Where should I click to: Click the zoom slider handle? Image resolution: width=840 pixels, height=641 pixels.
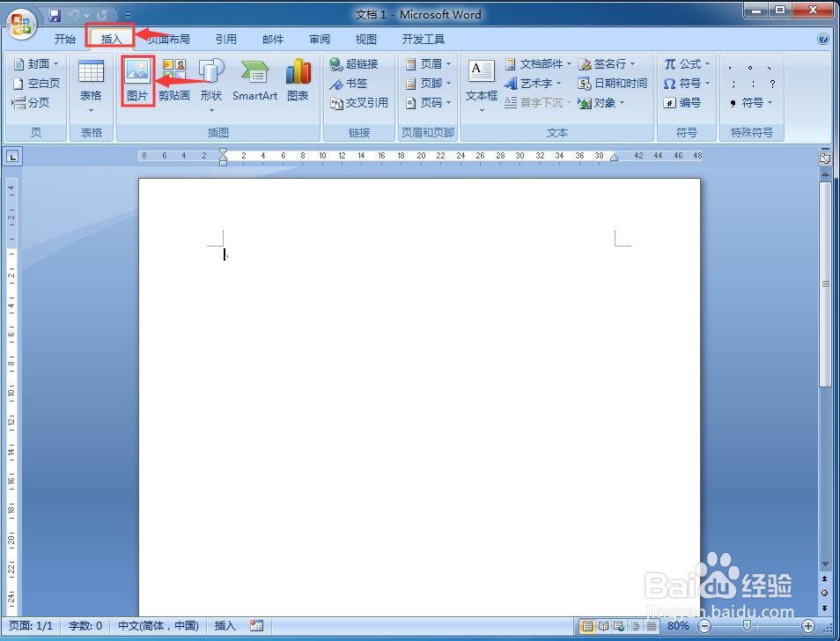pos(748,625)
